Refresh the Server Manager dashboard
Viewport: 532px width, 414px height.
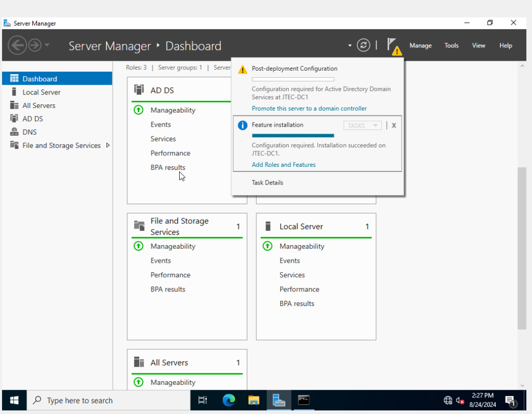pyautogui.click(x=363, y=45)
